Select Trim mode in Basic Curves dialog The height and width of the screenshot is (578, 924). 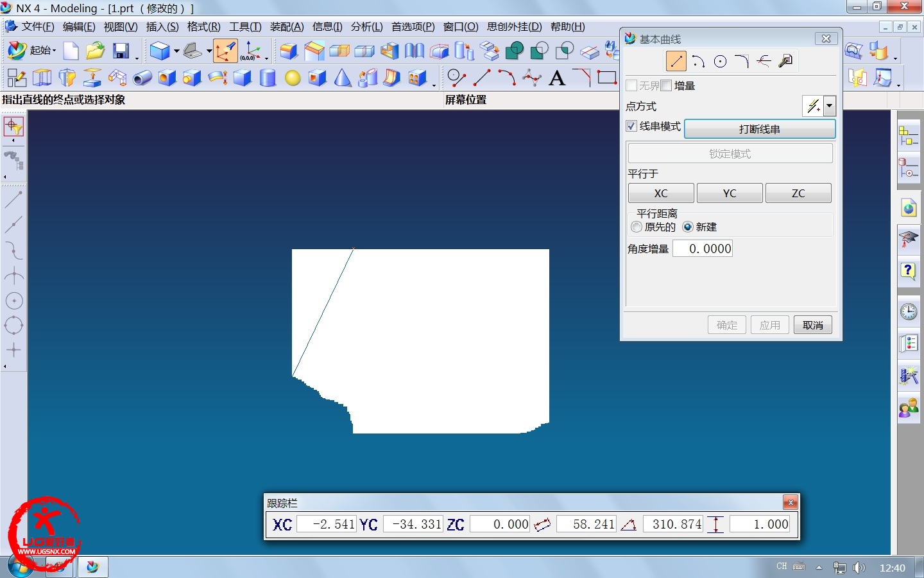click(764, 61)
